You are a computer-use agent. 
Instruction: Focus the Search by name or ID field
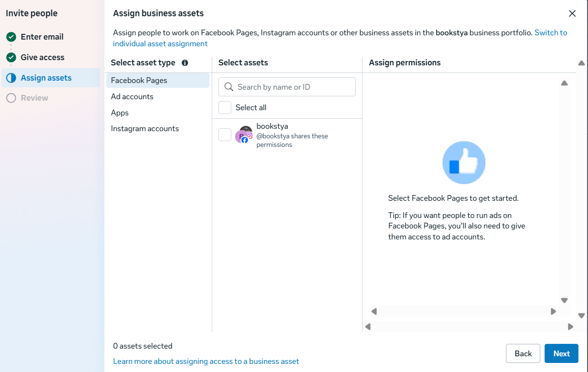point(287,87)
